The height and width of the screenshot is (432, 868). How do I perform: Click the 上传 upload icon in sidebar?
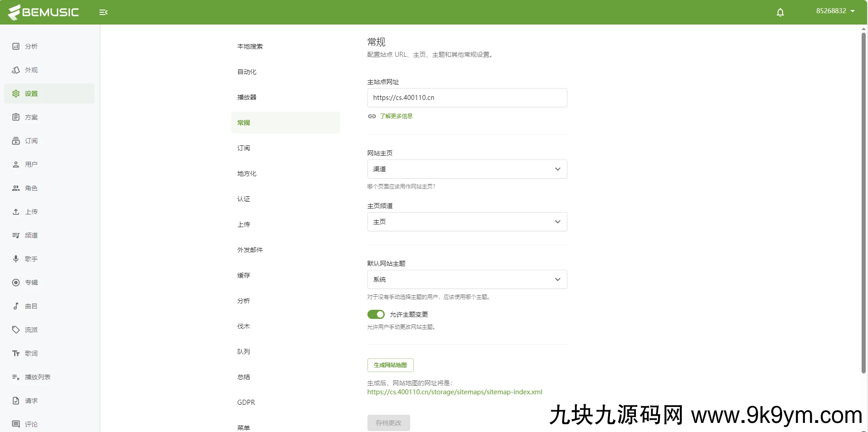[x=16, y=212]
